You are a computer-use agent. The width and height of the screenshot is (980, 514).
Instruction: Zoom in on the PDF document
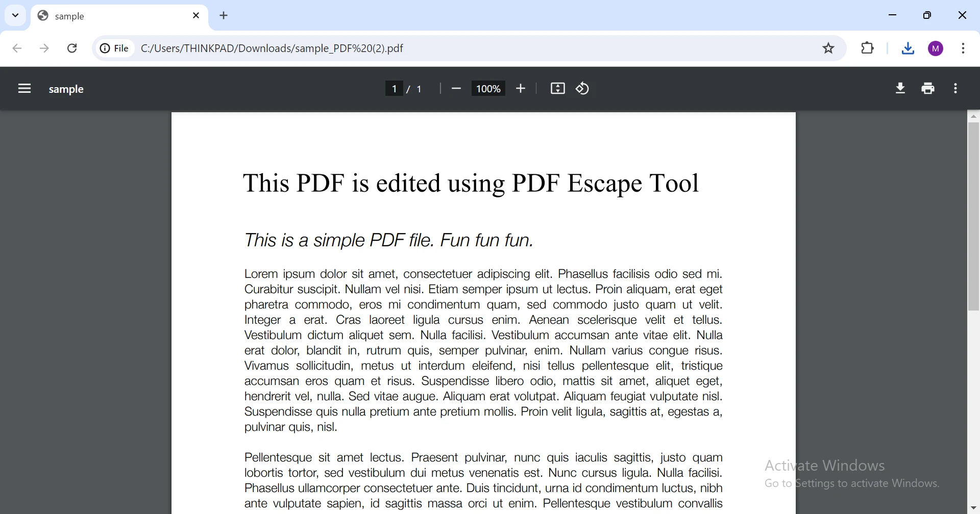[x=521, y=89]
